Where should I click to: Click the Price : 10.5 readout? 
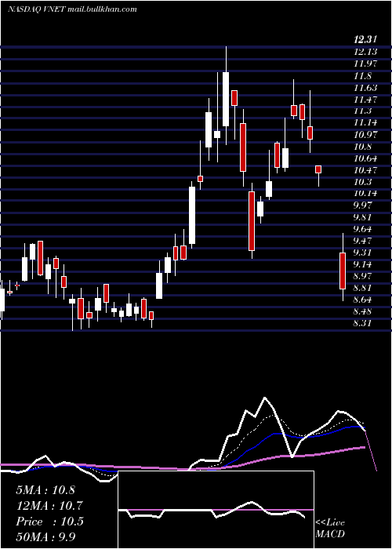(x=49, y=522)
